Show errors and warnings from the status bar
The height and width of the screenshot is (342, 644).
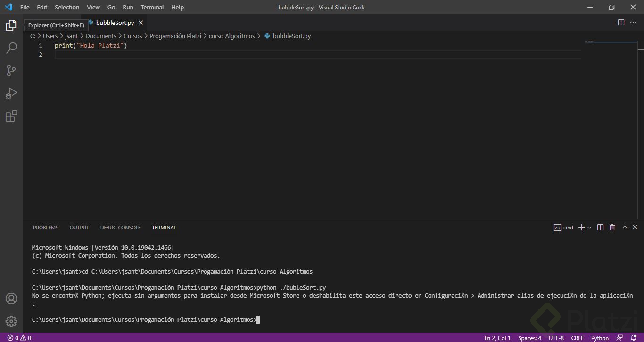[19, 338]
